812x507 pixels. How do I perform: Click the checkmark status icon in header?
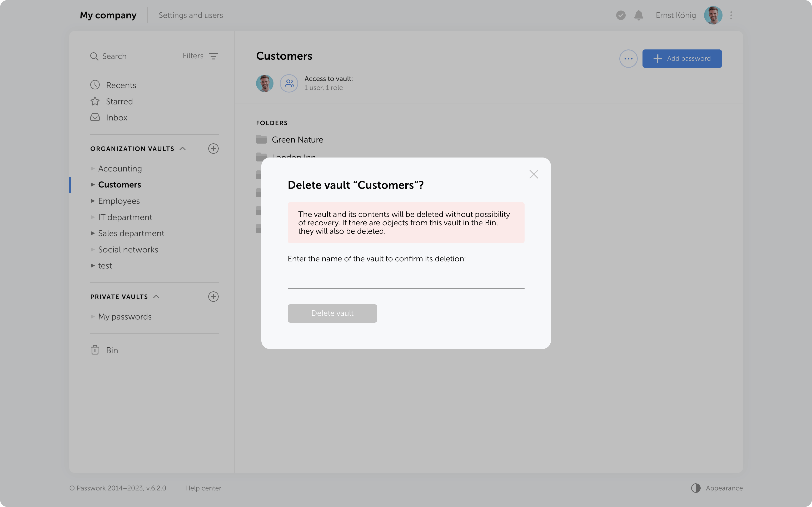point(620,16)
